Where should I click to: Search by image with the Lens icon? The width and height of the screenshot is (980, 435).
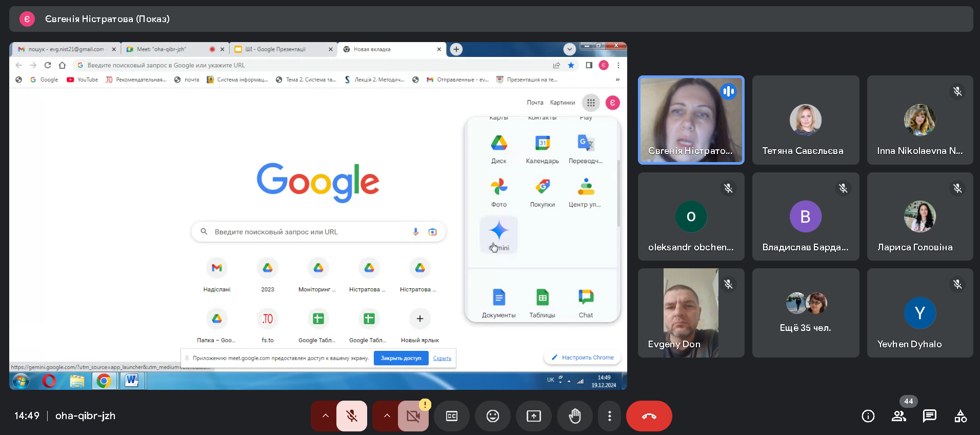(433, 232)
